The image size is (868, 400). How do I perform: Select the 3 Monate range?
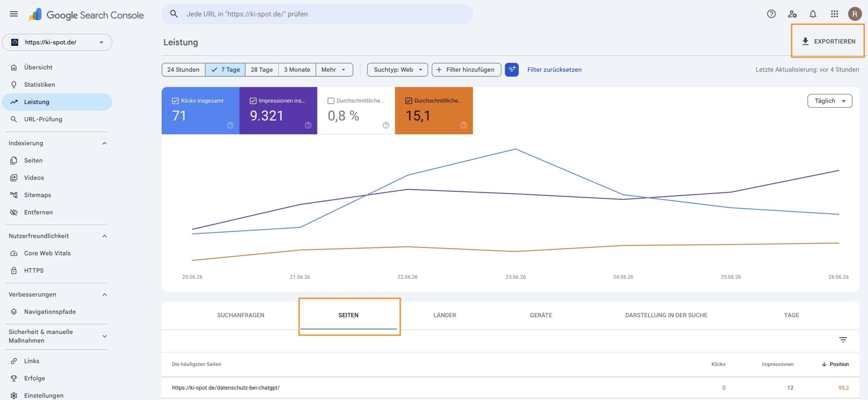297,69
